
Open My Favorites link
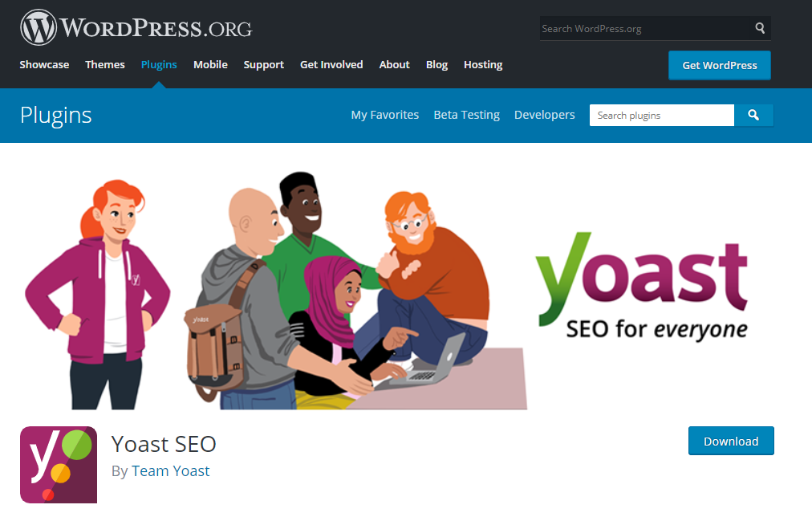385,115
